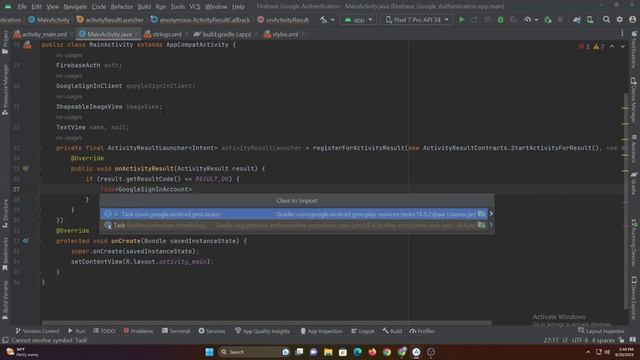Open the File menu

coord(22,7)
